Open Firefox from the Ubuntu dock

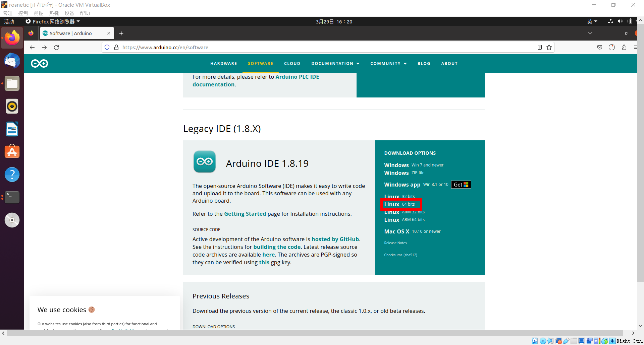12,38
